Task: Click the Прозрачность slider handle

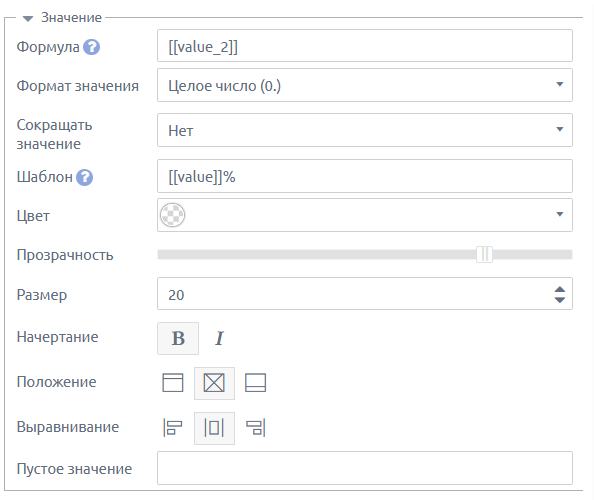Action: tap(485, 254)
